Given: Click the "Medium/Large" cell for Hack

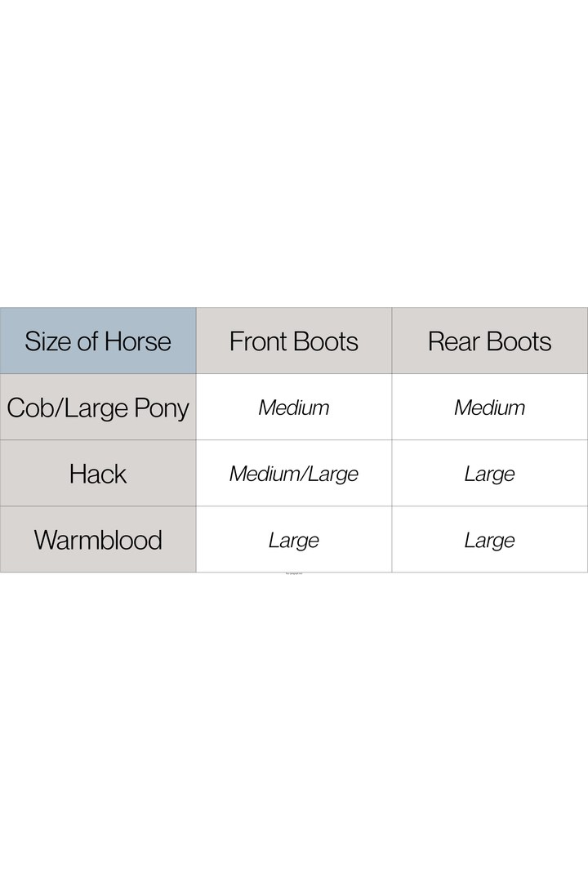Looking at the screenshot, I should click(x=294, y=474).
